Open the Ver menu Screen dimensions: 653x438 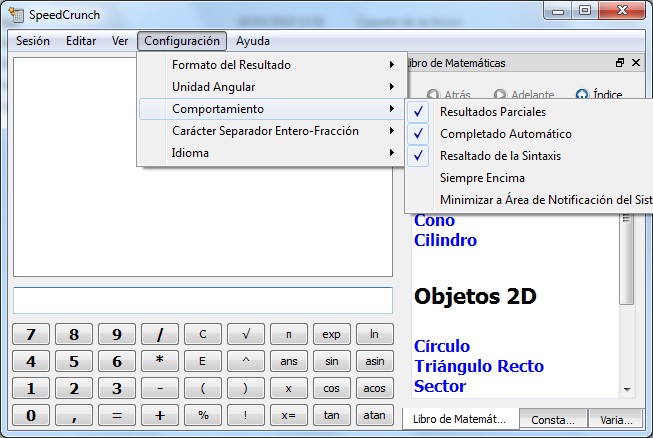point(120,41)
